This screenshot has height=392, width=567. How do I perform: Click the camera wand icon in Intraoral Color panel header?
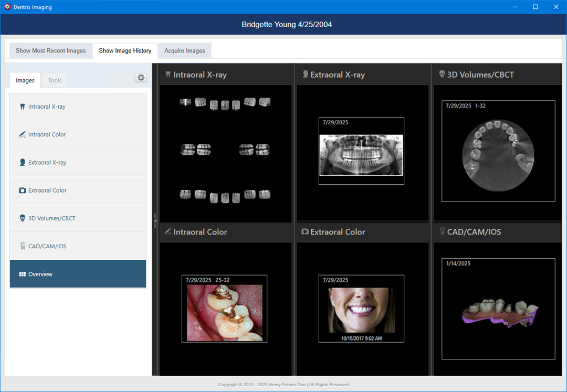(x=168, y=231)
